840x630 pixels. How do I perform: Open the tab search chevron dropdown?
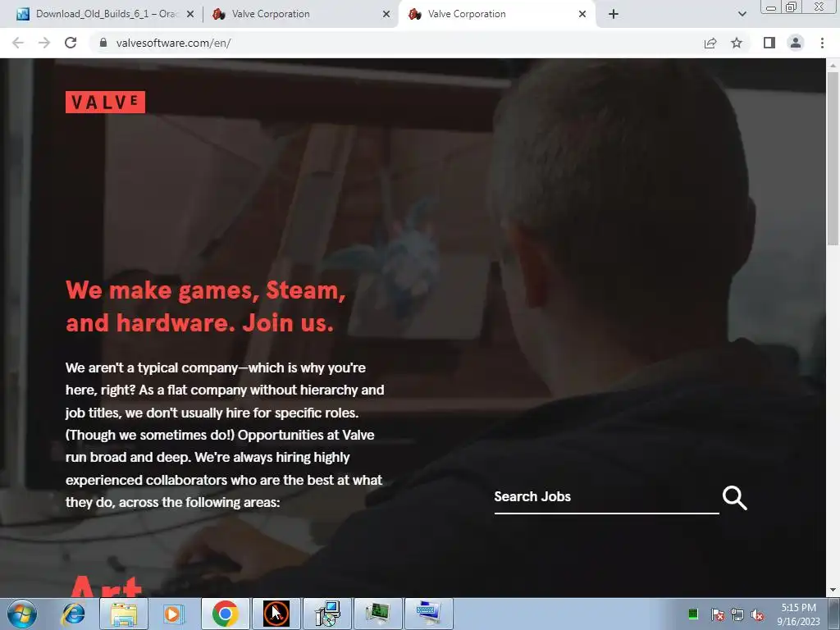[742, 15]
